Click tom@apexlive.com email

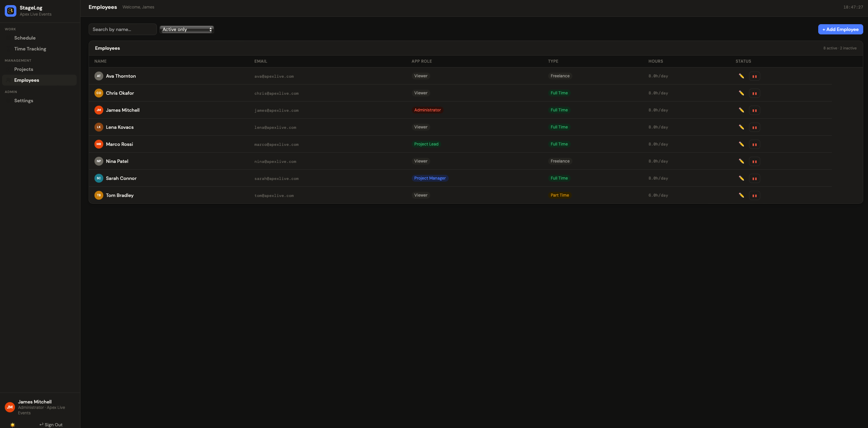point(274,196)
